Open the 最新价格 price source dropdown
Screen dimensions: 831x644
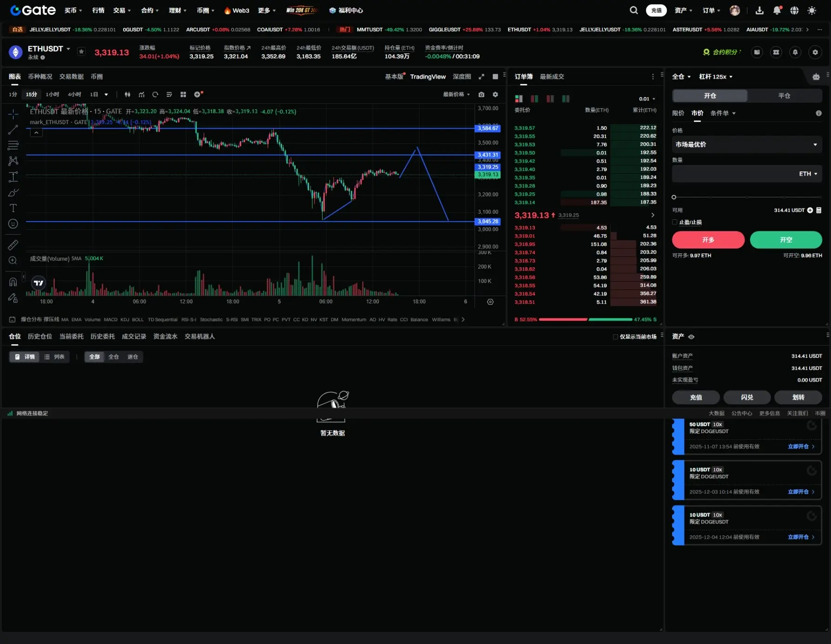pos(456,94)
